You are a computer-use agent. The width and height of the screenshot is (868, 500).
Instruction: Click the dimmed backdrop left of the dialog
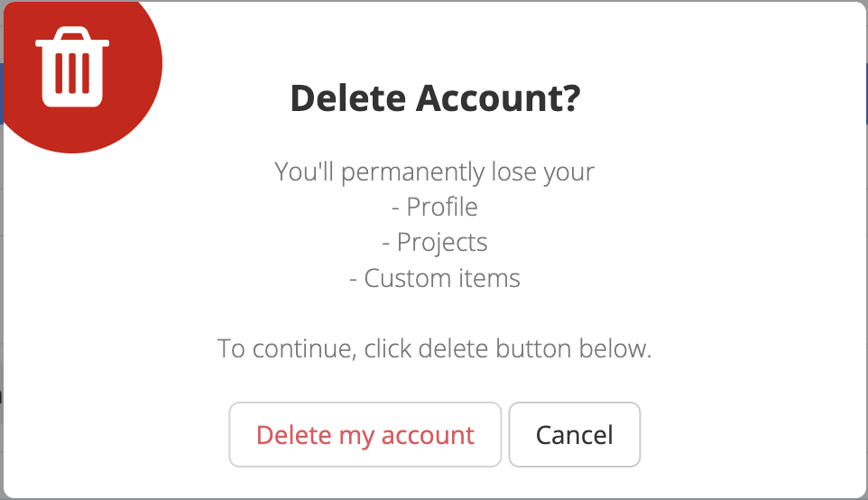(2, 271)
